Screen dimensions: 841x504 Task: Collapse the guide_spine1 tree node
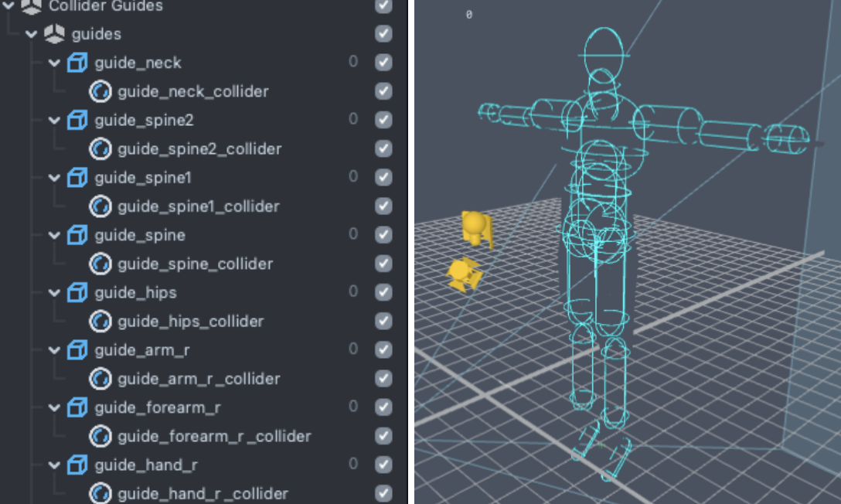point(54,178)
